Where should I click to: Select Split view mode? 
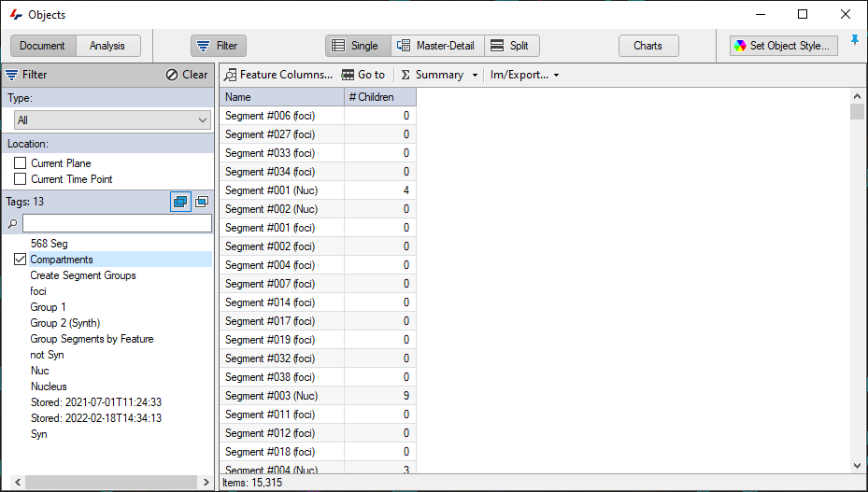pyautogui.click(x=511, y=46)
